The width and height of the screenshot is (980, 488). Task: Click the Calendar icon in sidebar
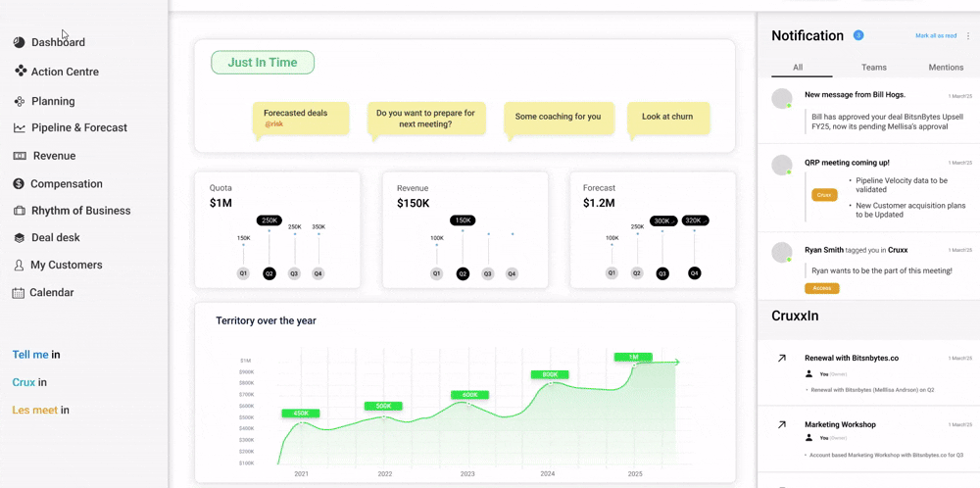click(19, 292)
